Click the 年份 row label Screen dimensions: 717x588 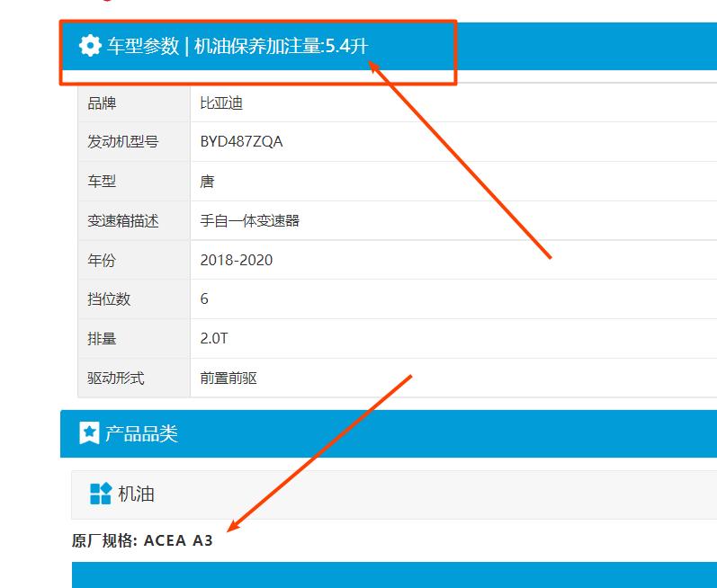102,261
